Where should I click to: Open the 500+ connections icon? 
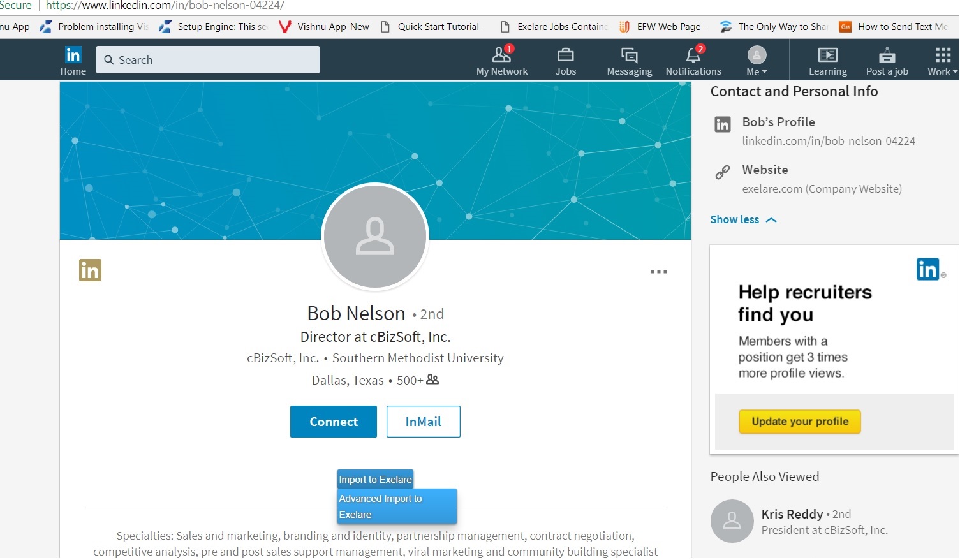[x=432, y=379]
